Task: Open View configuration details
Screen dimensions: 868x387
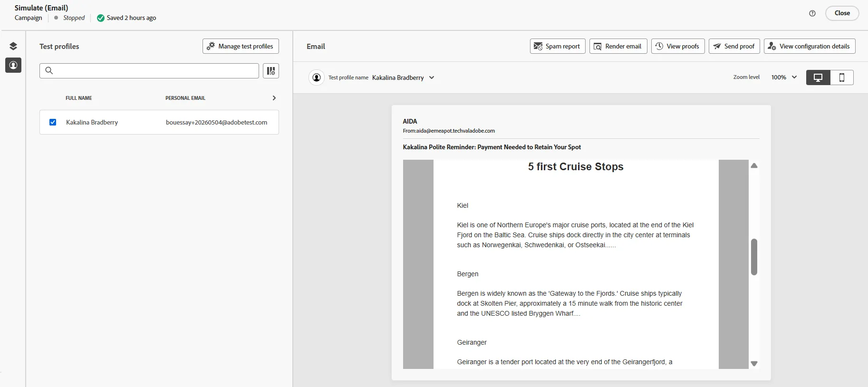Action: point(810,46)
